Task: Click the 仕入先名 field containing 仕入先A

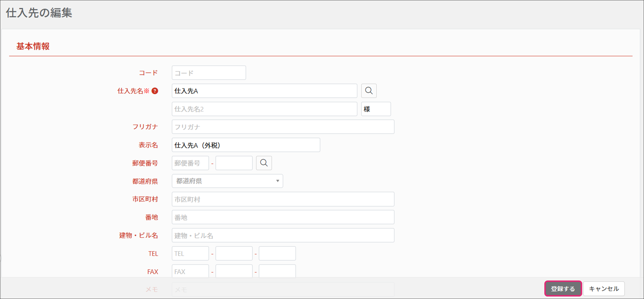Action: pyautogui.click(x=264, y=91)
